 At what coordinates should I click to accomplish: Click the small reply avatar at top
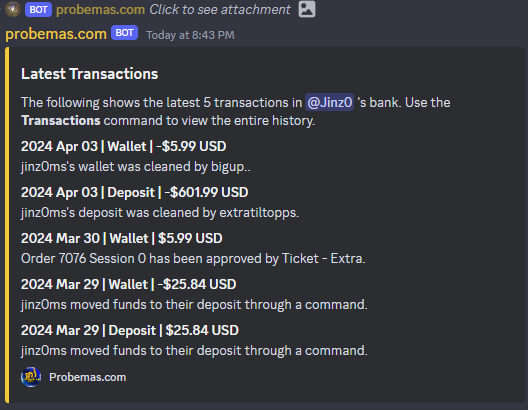click(13, 9)
